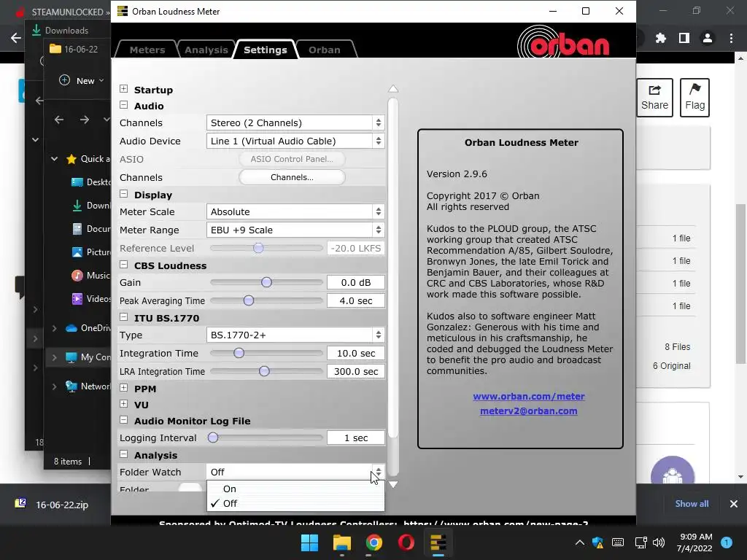Open the BS.1770-2+ Type dropdown
The image size is (747, 560).
click(x=295, y=335)
